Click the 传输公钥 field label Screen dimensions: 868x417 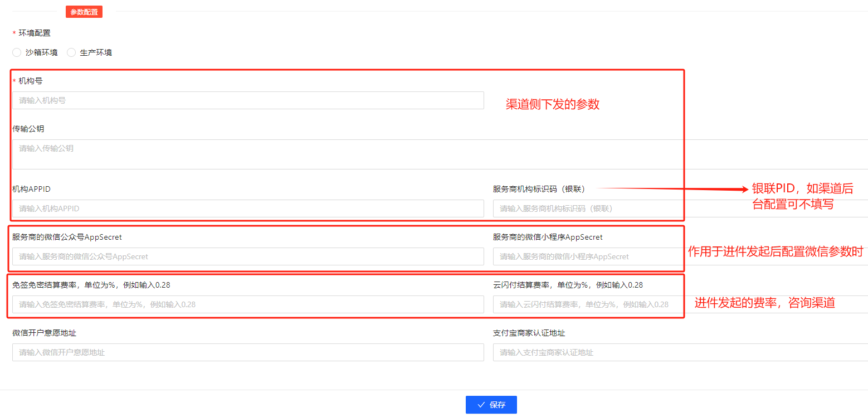click(28, 129)
